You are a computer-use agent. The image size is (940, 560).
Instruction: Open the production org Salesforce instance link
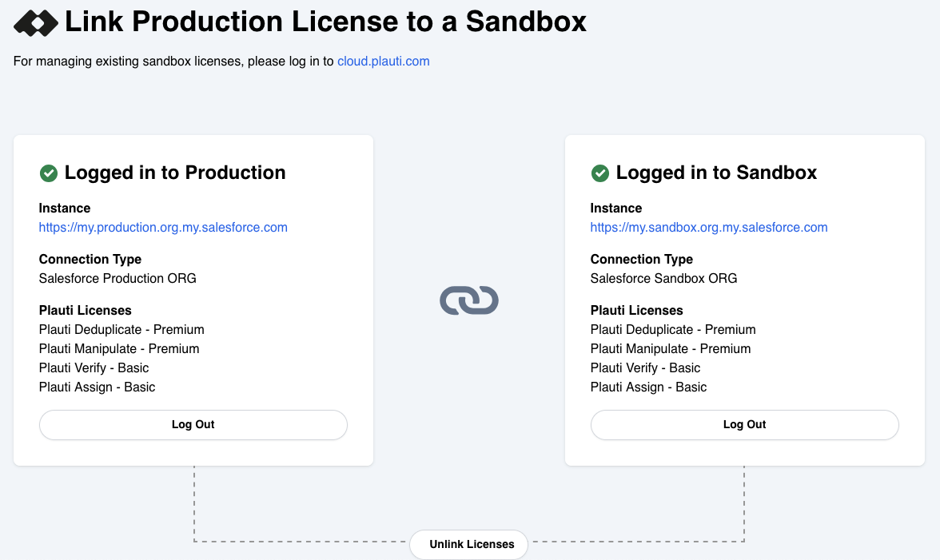pyautogui.click(x=163, y=228)
